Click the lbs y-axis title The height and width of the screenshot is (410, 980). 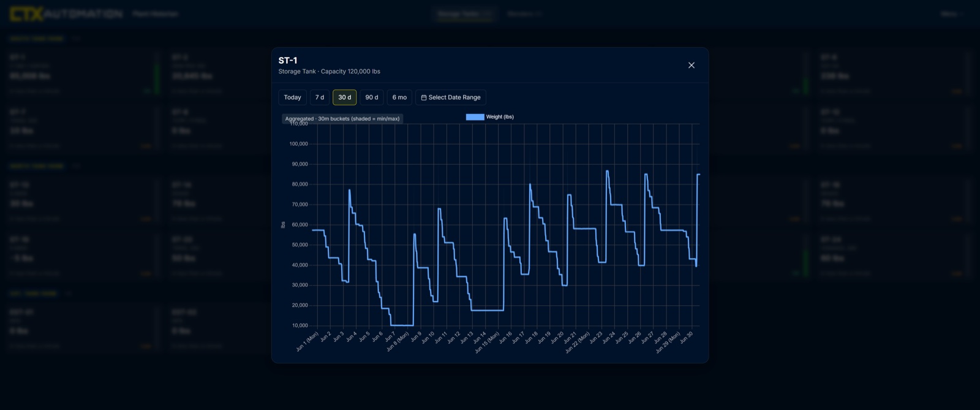tap(283, 225)
